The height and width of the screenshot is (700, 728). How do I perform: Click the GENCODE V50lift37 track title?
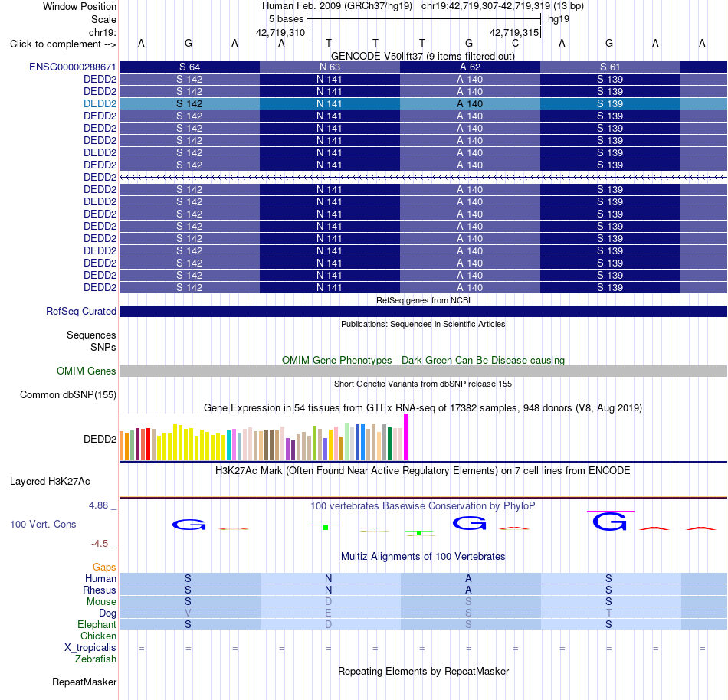pyautogui.click(x=423, y=56)
